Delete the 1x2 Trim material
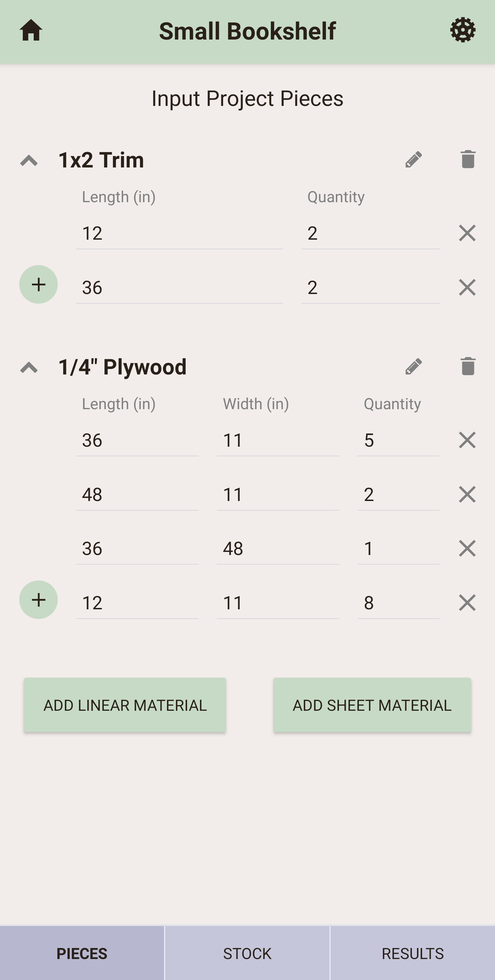 coord(468,160)
